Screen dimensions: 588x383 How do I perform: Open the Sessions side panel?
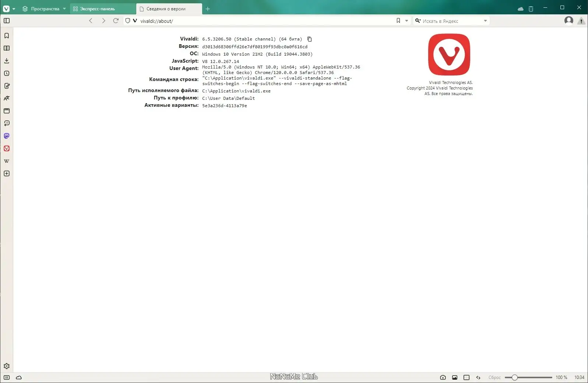click(7, 123)
